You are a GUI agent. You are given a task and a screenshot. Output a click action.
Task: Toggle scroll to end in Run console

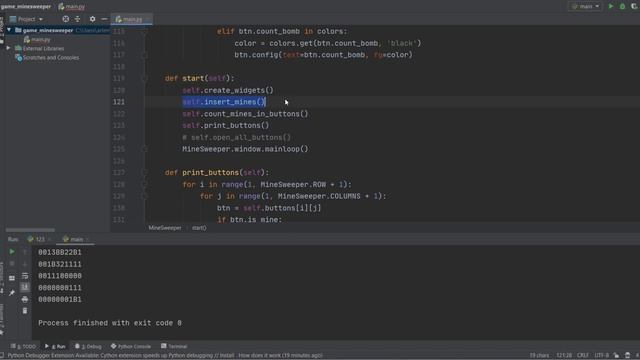point(25,287)
